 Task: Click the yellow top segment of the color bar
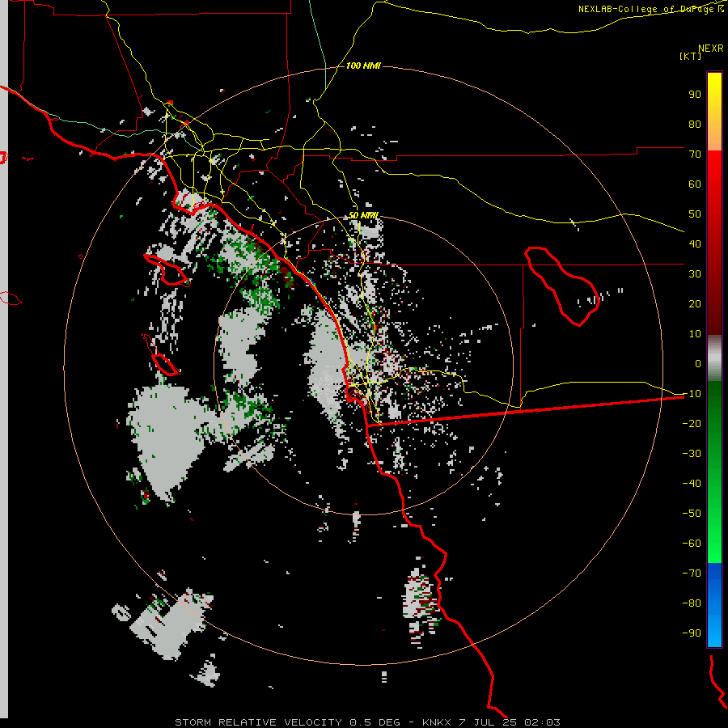[714, 112]
